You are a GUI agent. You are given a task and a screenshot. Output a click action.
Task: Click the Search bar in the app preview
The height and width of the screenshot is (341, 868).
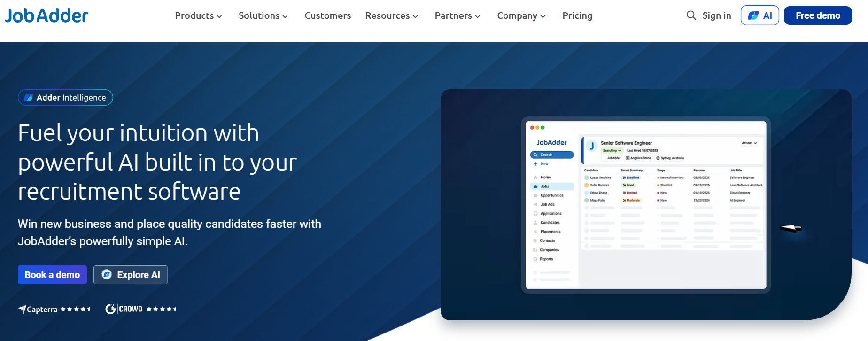tap(552, 155)
